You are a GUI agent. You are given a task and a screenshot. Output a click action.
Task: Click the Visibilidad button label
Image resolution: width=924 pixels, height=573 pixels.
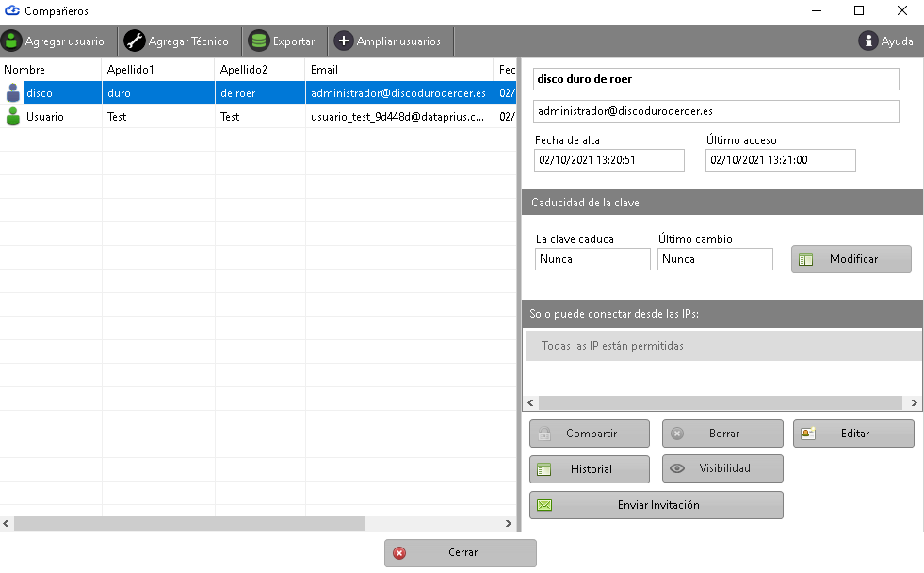(x=725, y=468)
